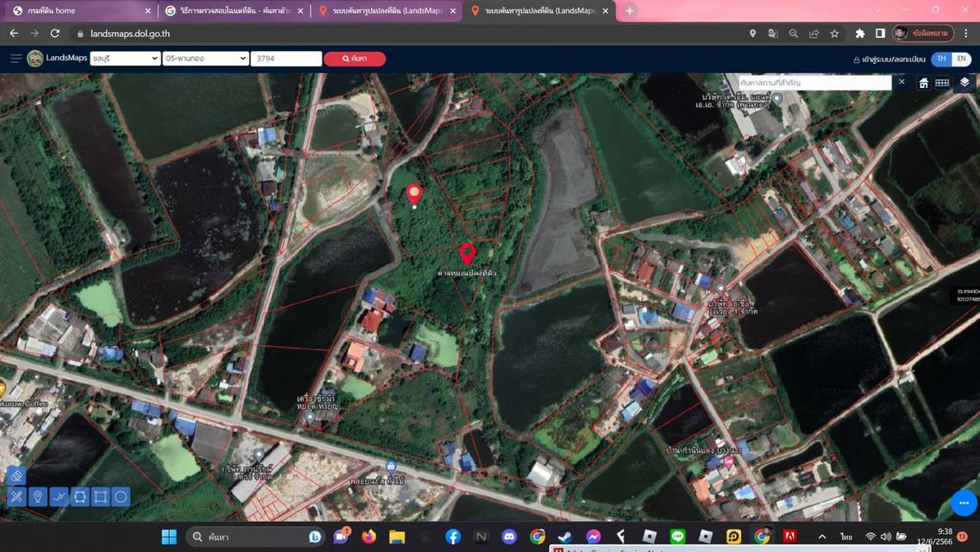This screenshot has height=552, width=980.
Task: Click the Windows Start button
Action: point(169,536)
